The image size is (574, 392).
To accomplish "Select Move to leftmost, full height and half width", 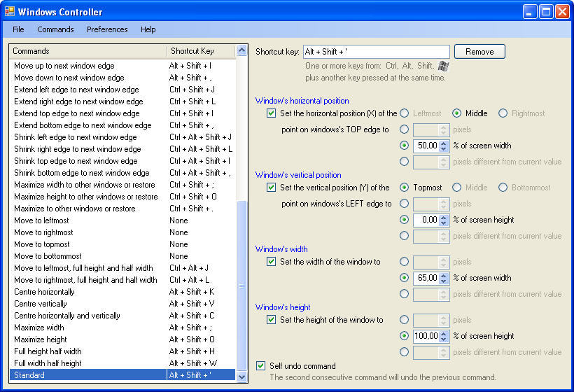I will (122, 268).
